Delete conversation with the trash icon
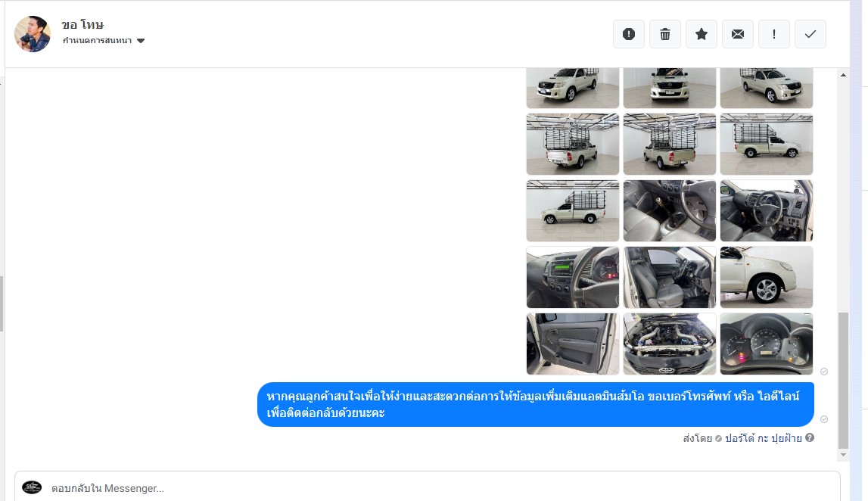The height and width of the screenshot is (501, 868). (665, 34)
